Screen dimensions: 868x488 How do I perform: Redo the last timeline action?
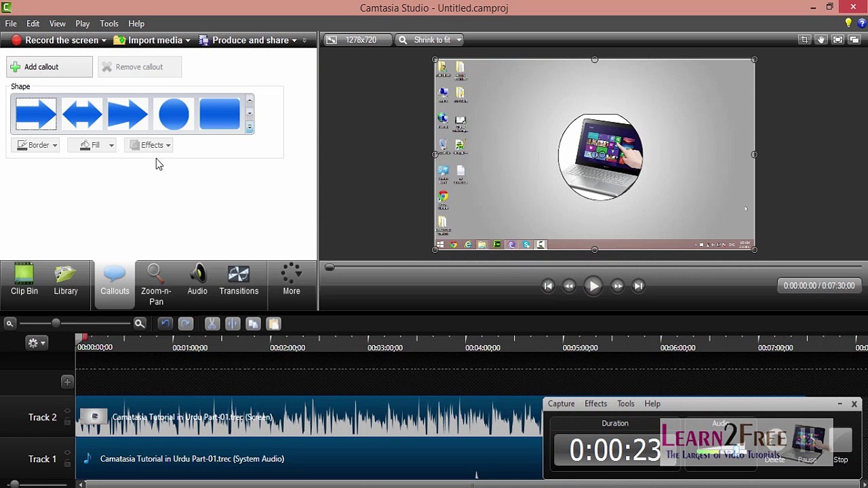pyautogui.click(x=186, y=324)
